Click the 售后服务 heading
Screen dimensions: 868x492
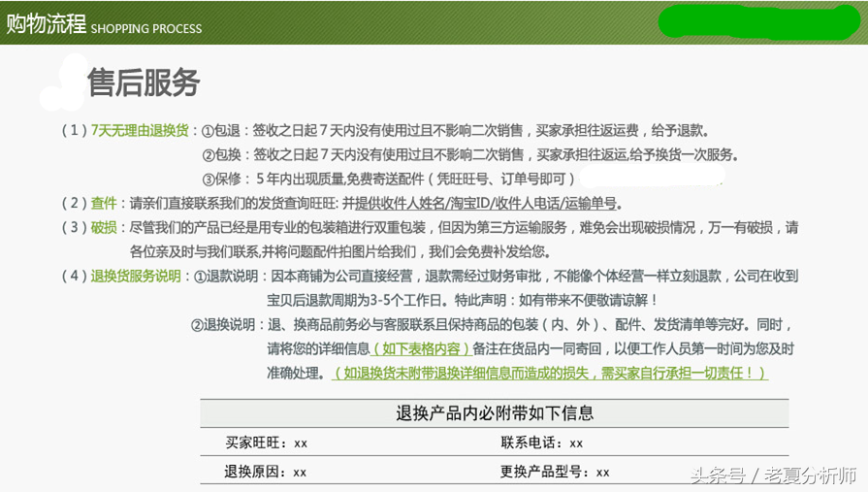click(x=144, y=82)
